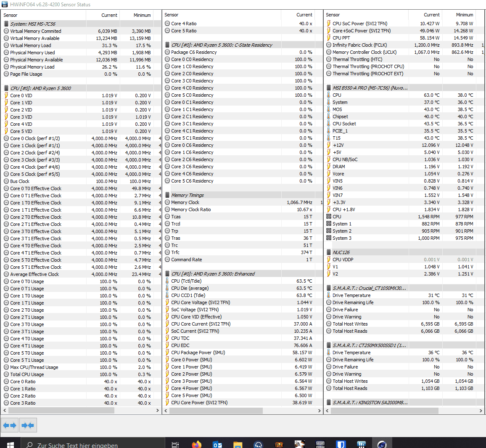Click the fan icon beside System 1

pyautogui.click(x=329, y=224)
